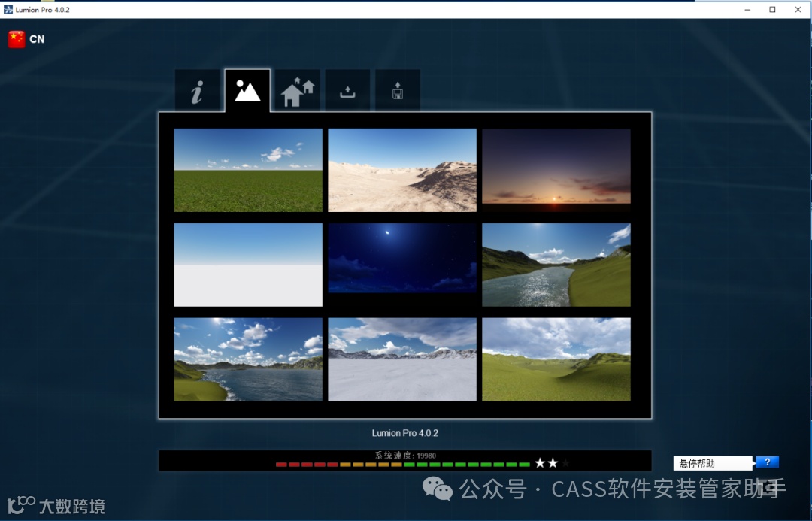This screenshot has height=521, width=812.
Task: Click the Lumion Pro 4.0.2 version text
Action: click(x=405, y=433)
